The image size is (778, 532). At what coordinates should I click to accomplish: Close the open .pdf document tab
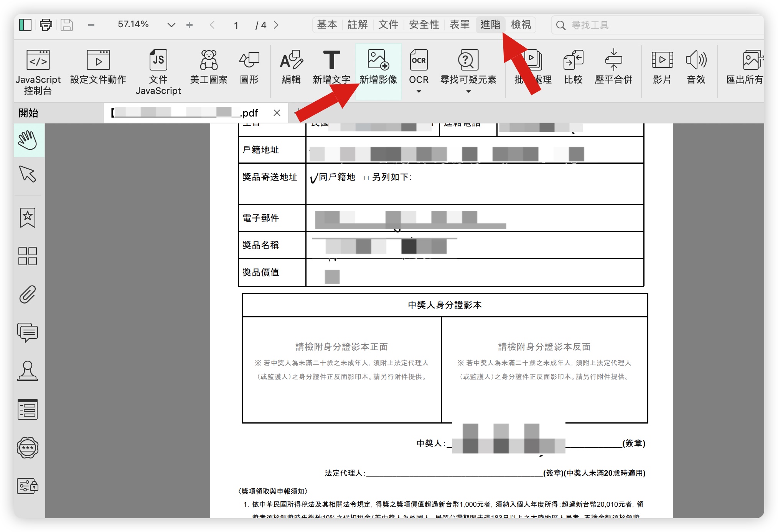277,113
